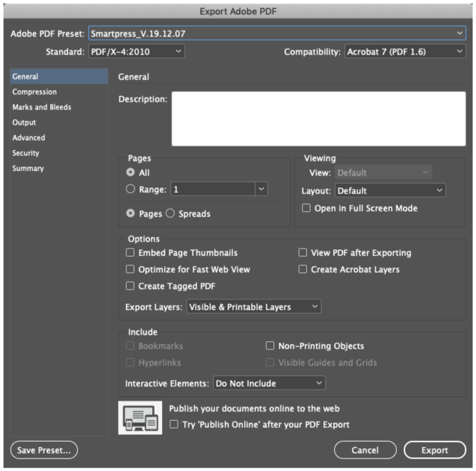Enable Open in Full Screen Mode

tap(306, 208)
